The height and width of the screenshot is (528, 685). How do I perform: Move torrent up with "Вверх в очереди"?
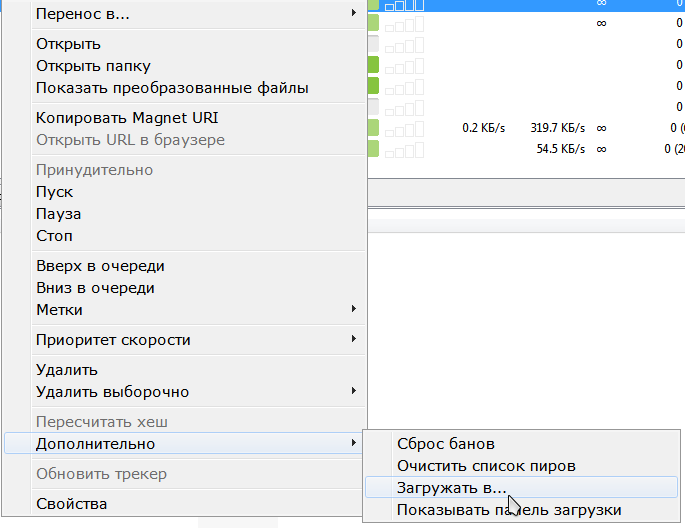100,266
